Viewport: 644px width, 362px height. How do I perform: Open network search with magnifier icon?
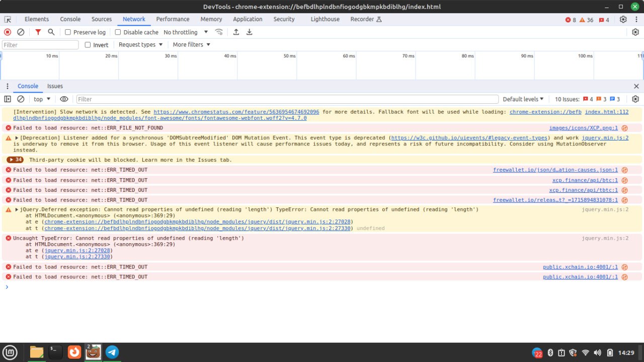[51, 32]
